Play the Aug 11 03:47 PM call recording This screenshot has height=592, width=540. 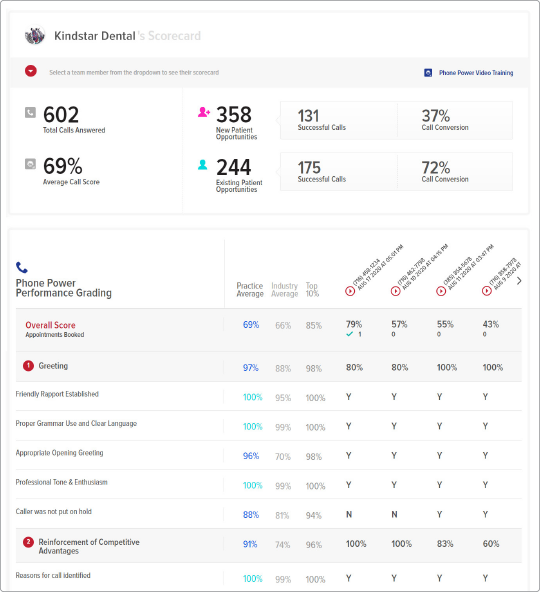(x=441, y=291)
